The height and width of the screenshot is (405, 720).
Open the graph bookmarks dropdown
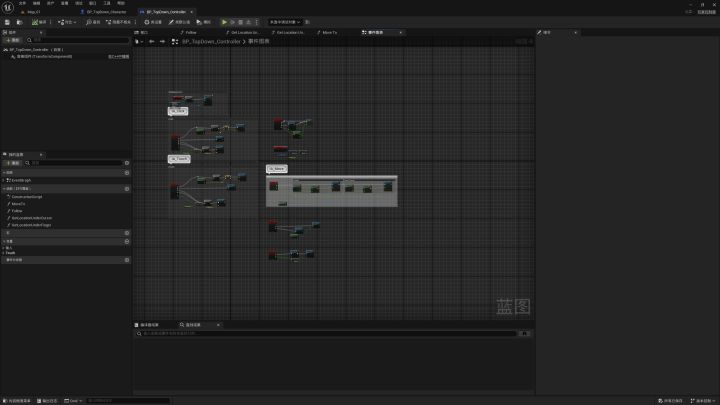click(x=139, y=41)
